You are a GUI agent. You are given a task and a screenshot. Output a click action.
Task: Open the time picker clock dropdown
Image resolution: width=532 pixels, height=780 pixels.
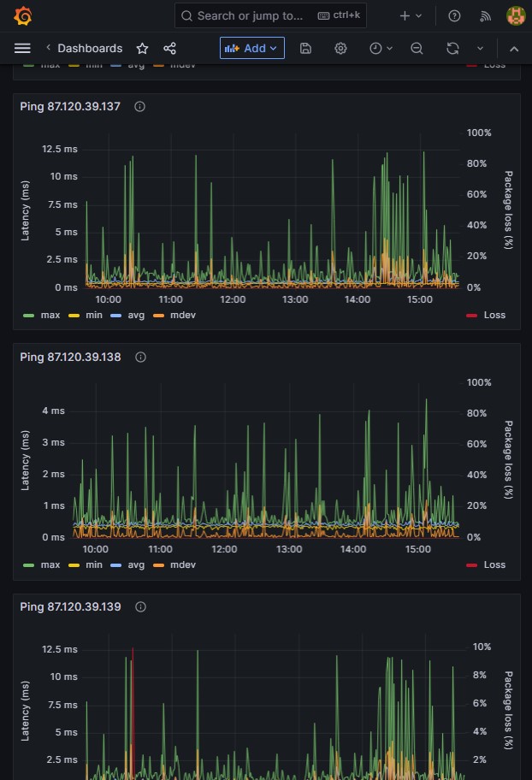click(x=381, y=48)
